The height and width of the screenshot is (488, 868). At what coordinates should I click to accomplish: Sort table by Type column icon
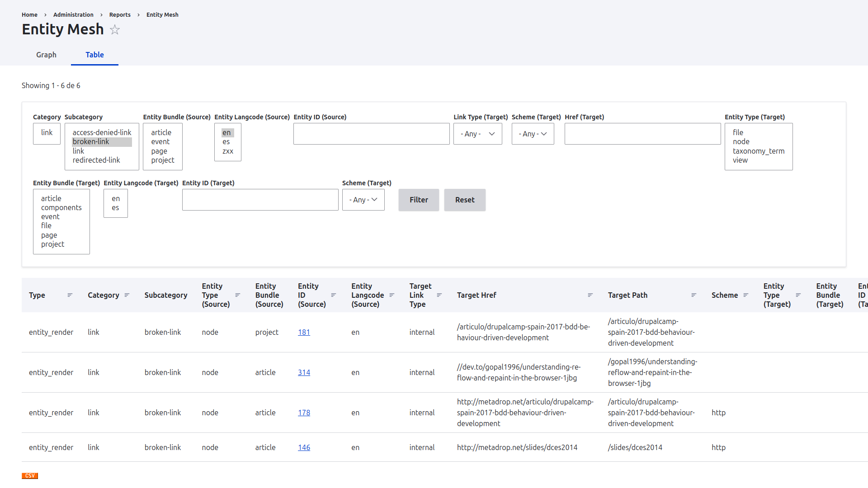tap(70, 295)
